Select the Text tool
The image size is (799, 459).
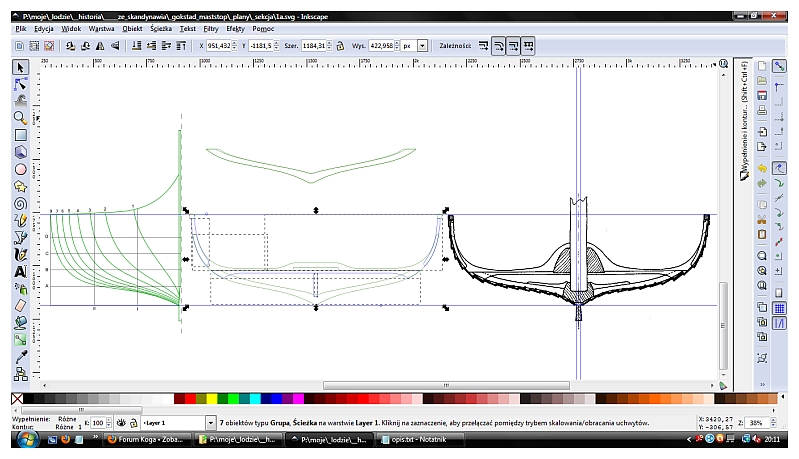20,271
